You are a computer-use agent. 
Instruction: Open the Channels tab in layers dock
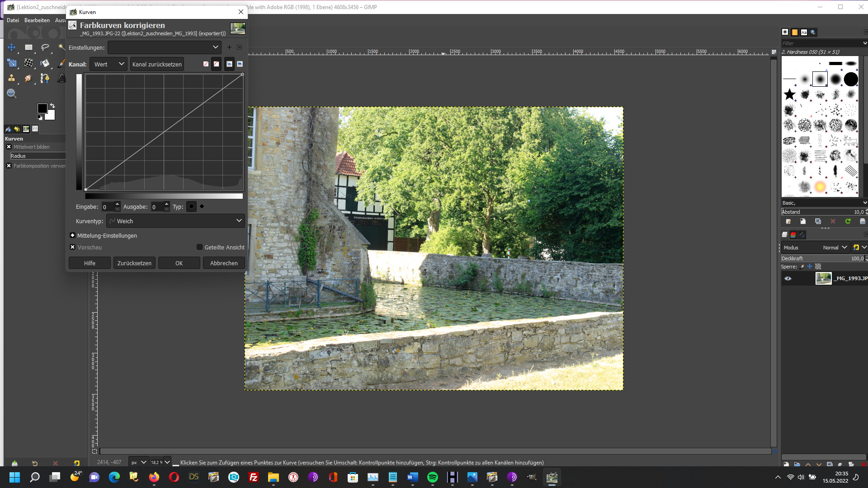793,235
